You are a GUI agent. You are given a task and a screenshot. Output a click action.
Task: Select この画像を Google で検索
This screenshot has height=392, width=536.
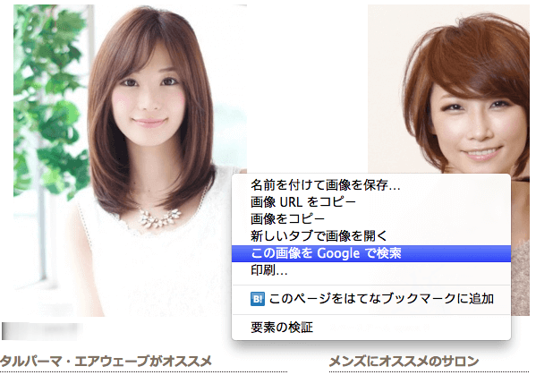coord(371,253)
